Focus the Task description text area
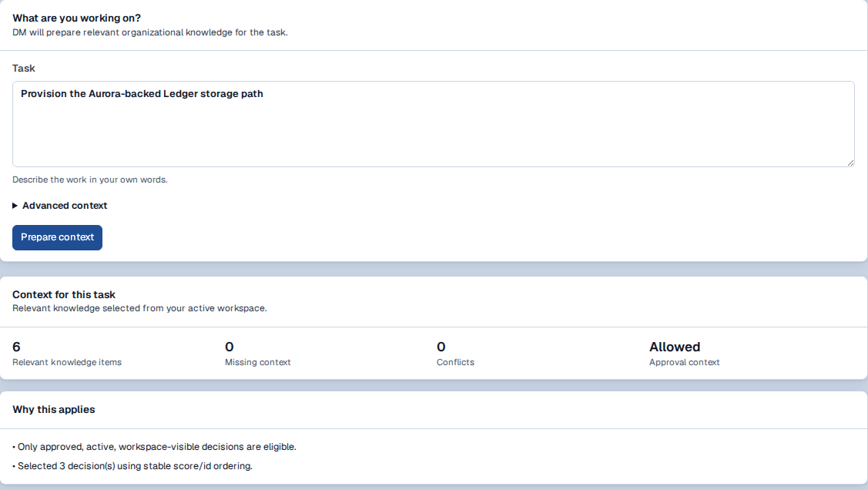This screenshot has width=868, height=490. [x=434, y=124]
